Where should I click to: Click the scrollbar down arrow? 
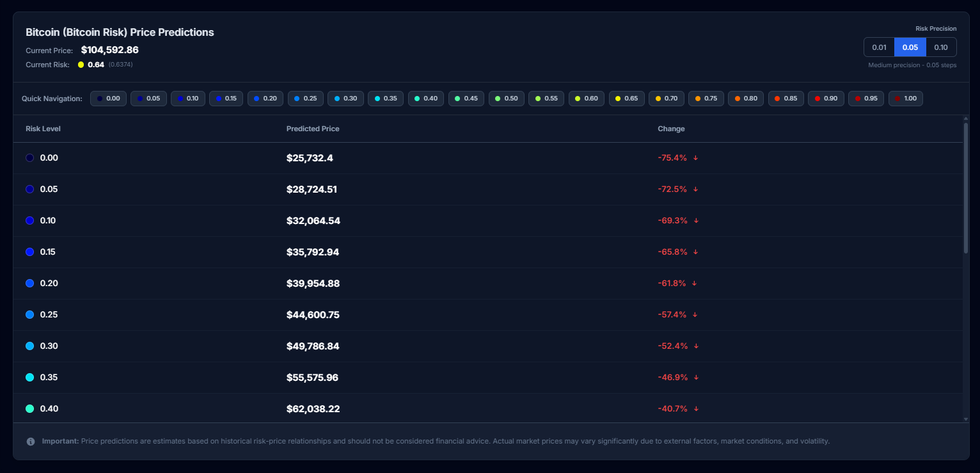click(x=966, y=419)
